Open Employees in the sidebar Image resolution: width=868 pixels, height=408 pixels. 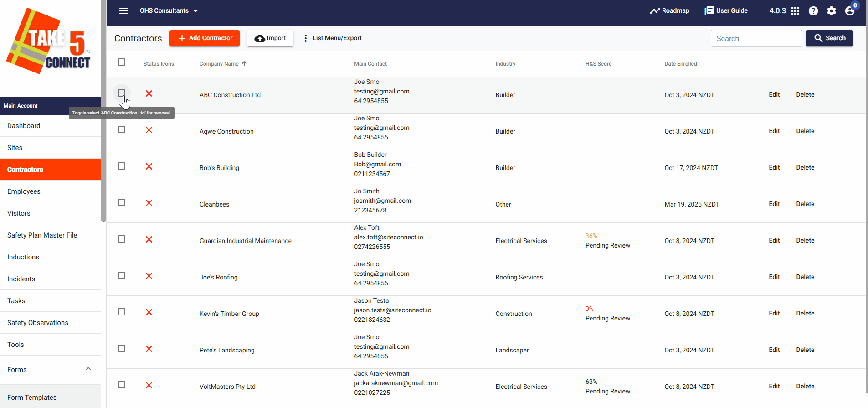(50, 191)
